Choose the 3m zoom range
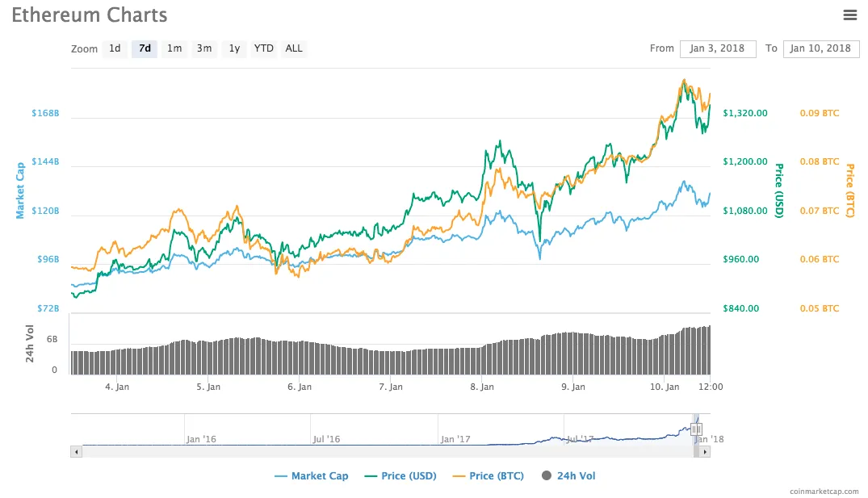 coord(204,48)
